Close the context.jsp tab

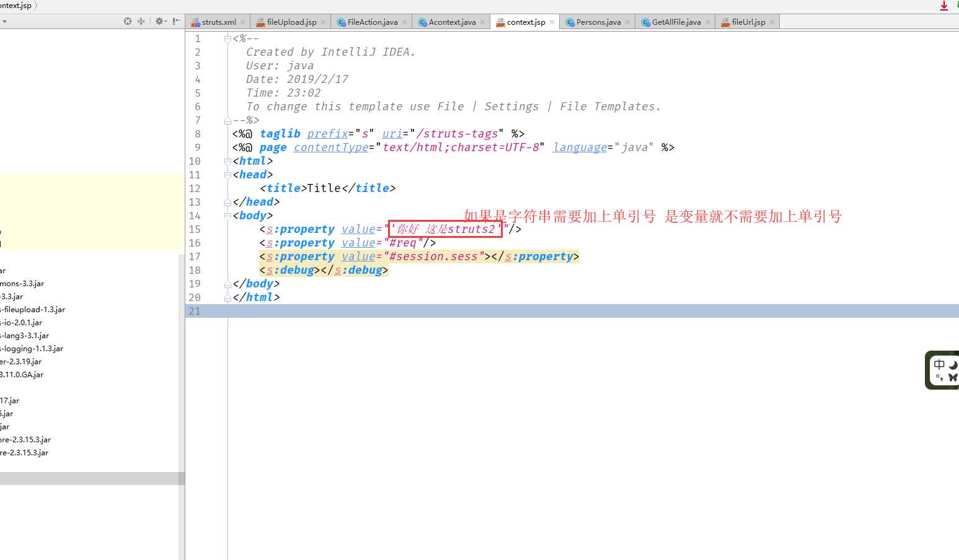coord(552,22)
